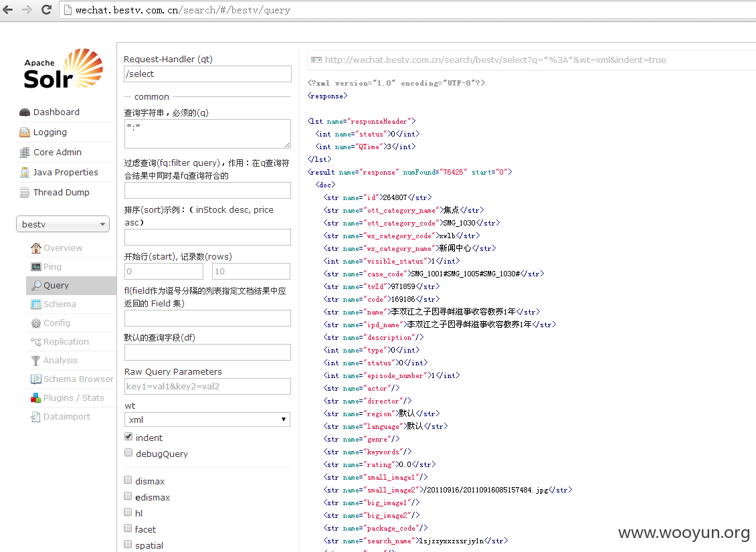Open the Plugins / Stats link

pos(74,397)
